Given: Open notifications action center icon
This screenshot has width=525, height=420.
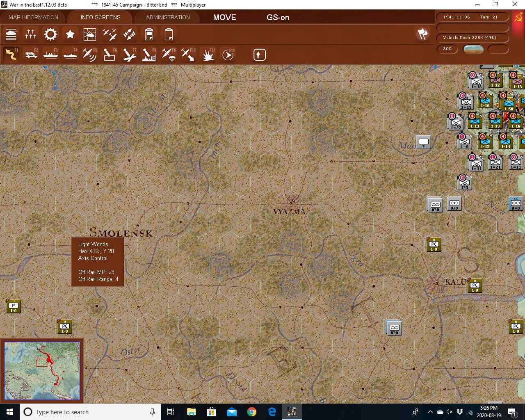Looking at the screenshot, I should pyautogui.click(x=512, y=412).
